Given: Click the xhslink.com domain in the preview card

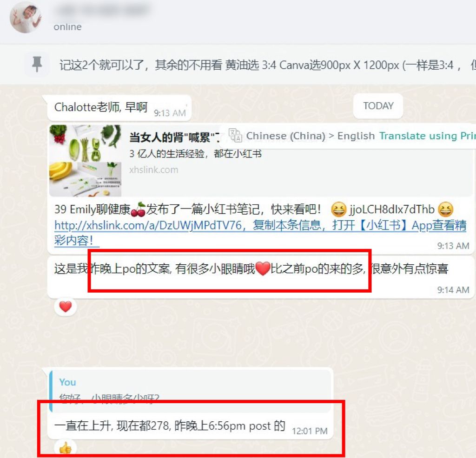Looking at the screenshot, I should (153, 170).
